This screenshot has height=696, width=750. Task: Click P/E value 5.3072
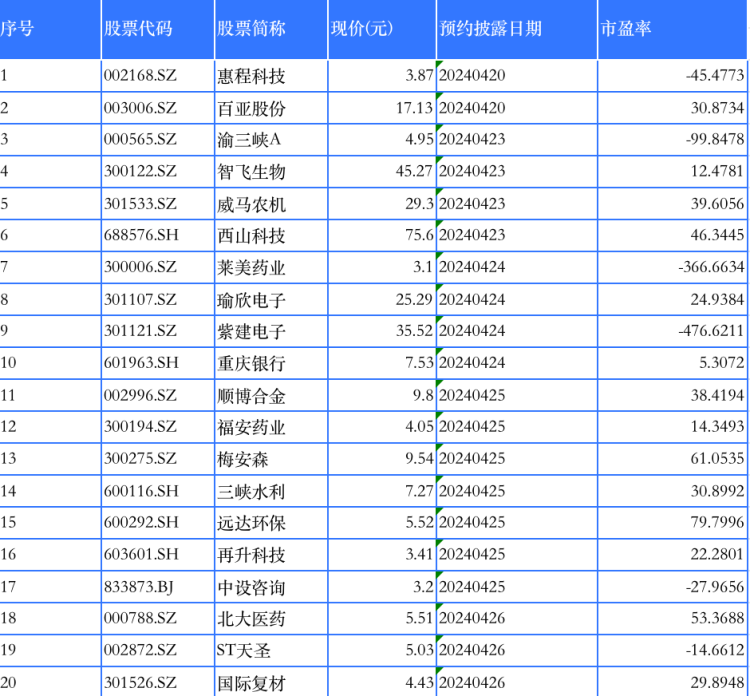coord(673,363)
